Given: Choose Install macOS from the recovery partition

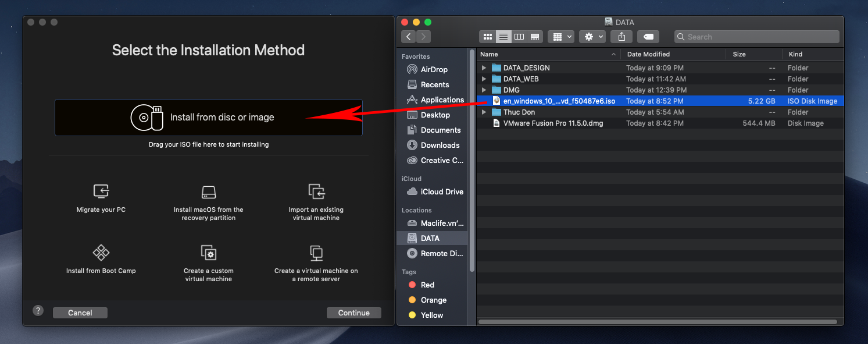Looking at the screenshot, I should pyautogui.click(x=208, y=191).
